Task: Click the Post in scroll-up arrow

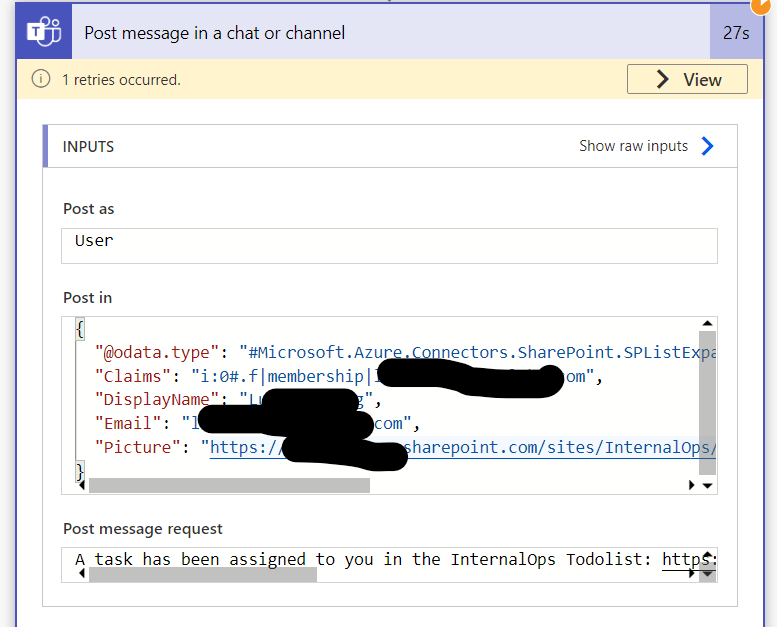Action: 707,324
